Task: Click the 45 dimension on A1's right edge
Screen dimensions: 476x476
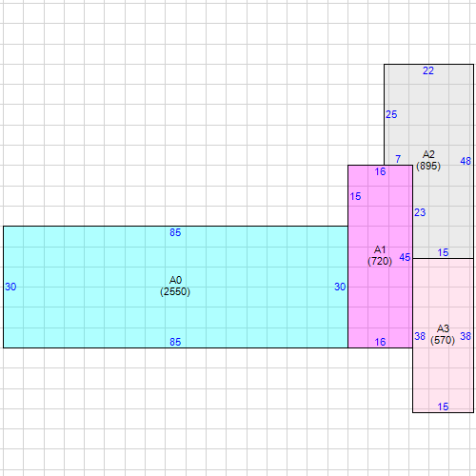Action: pyautogui.click(x=405, y=257)
